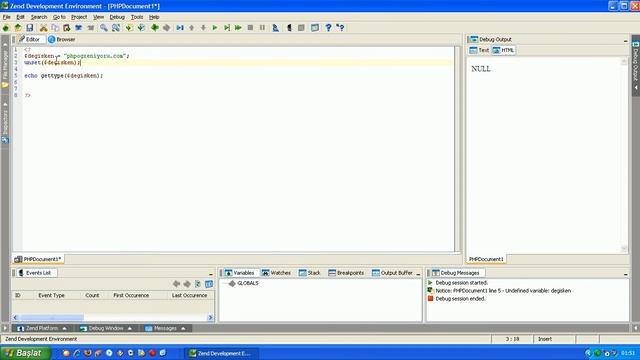Screen dimensions: 640x360
Task: Open the Help menu
Action: coord(154,17)
